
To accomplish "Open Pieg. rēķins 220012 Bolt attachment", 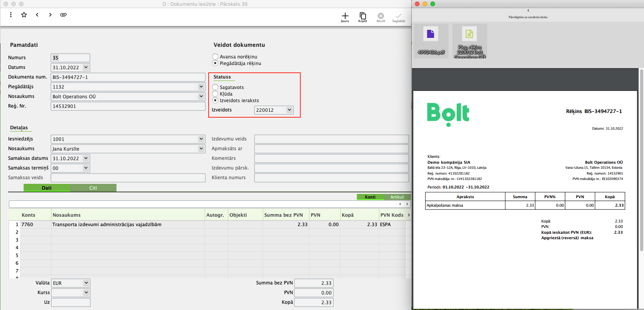I will (x=469, y=41).
